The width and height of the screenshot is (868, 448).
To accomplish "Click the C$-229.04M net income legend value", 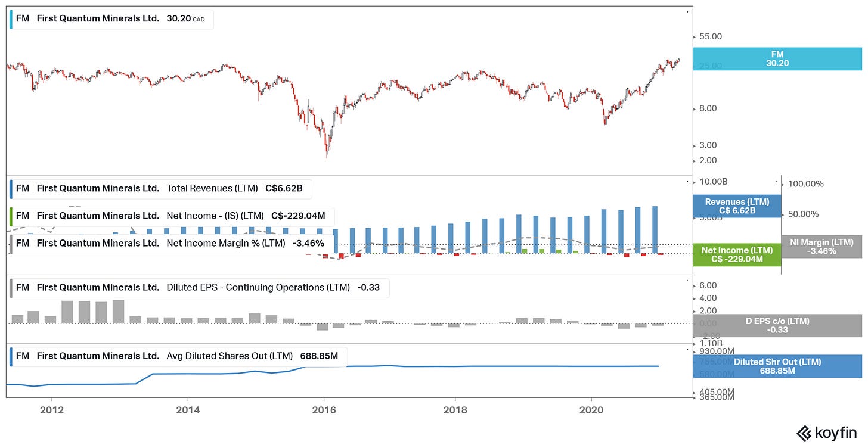I will tap(298, 216).
